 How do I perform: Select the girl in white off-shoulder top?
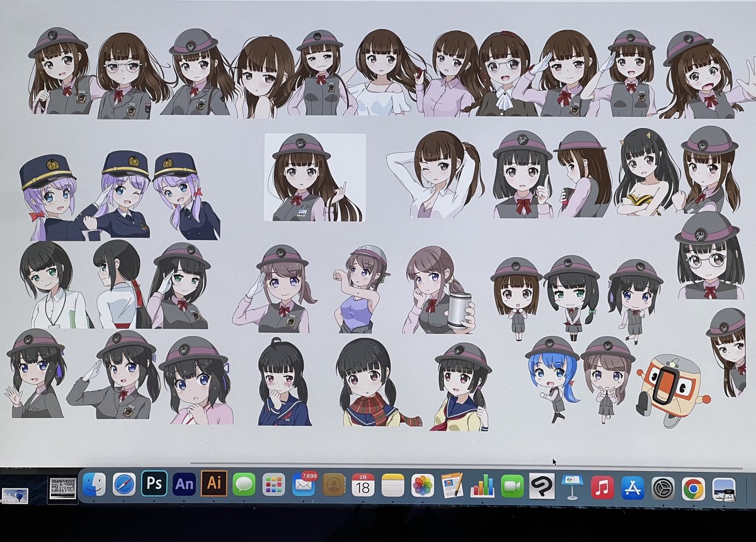tap(386, 72)
